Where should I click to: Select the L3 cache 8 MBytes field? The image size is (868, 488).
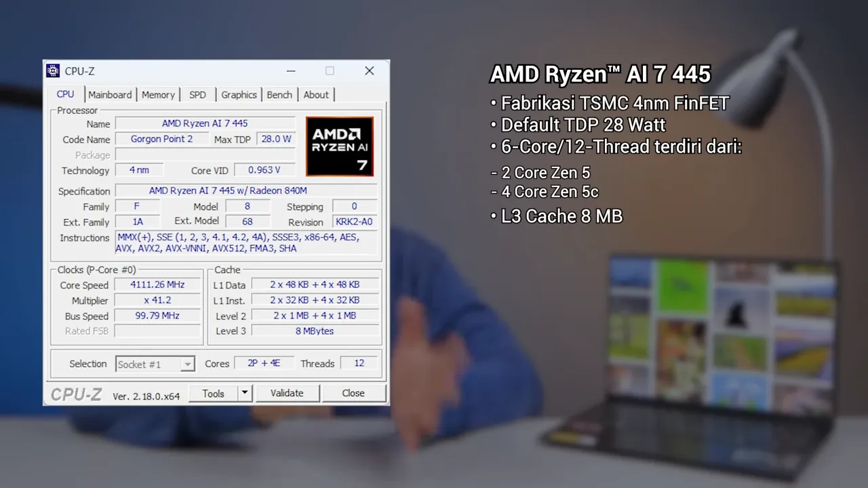tap(315, 331)
